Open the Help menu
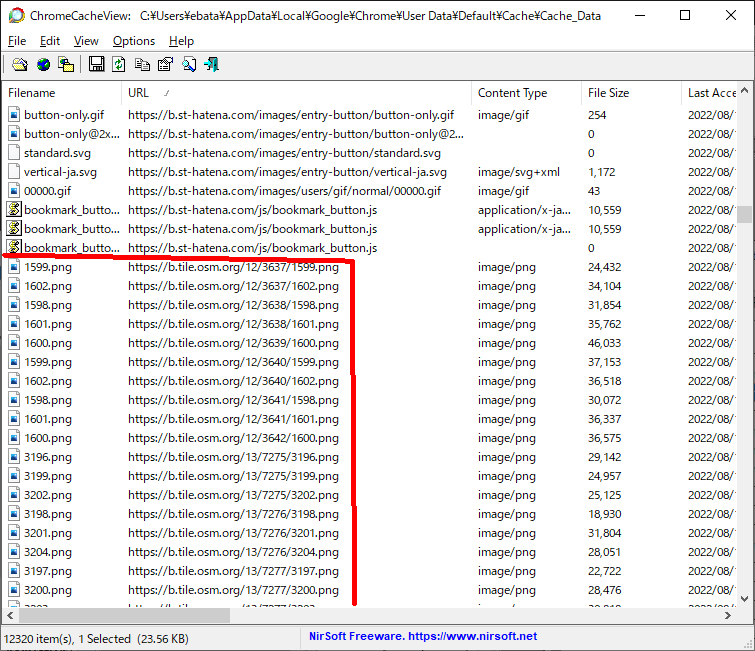 (181, 41)
